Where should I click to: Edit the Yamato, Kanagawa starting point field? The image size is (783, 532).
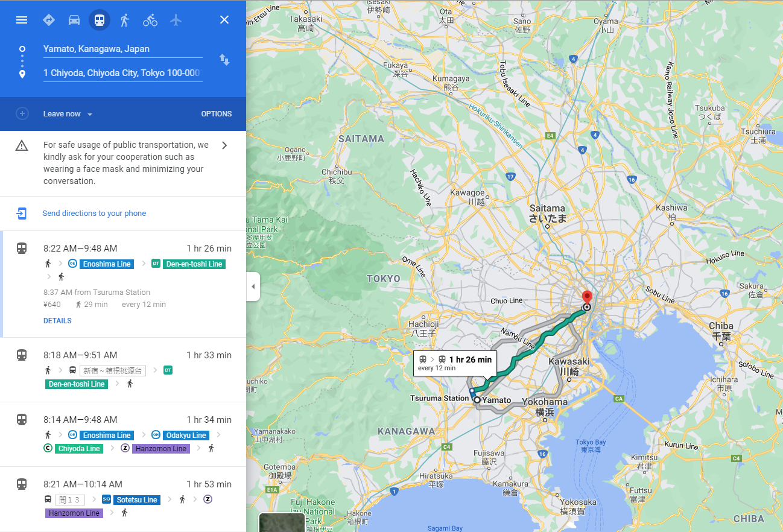pyautogui.click(x=122, y=49)
